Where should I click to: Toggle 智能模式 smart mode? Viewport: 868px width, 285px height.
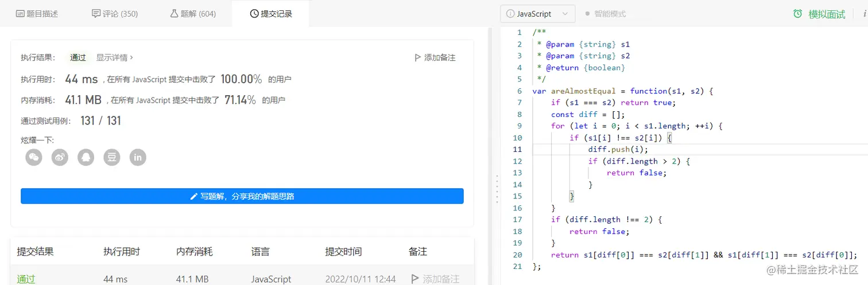pyautogui.click(x=605, y=14)
